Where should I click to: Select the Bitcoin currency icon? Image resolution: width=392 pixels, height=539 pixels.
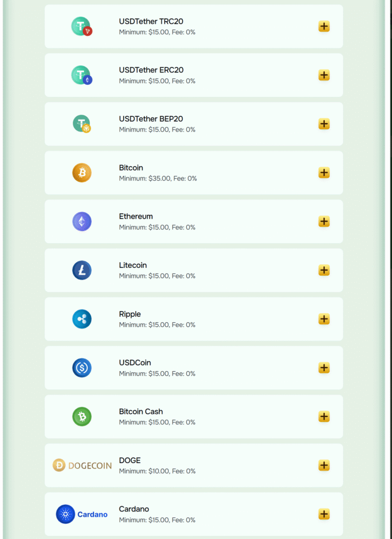82,173
